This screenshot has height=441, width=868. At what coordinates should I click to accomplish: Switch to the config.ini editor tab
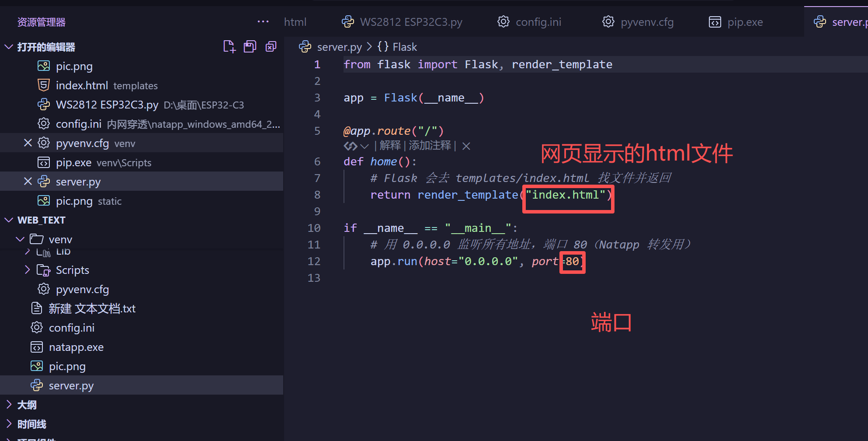(x=529, y=22)
